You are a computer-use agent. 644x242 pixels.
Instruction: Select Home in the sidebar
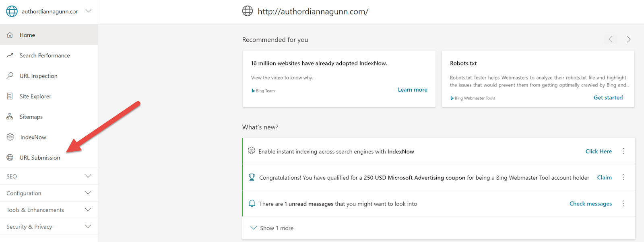pyautogui.click(x=49, y=35)
